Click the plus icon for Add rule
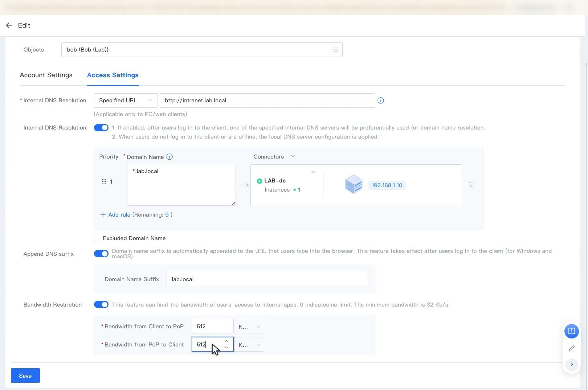The width and height of the screenshot is (588, 390). coord(103,215)
